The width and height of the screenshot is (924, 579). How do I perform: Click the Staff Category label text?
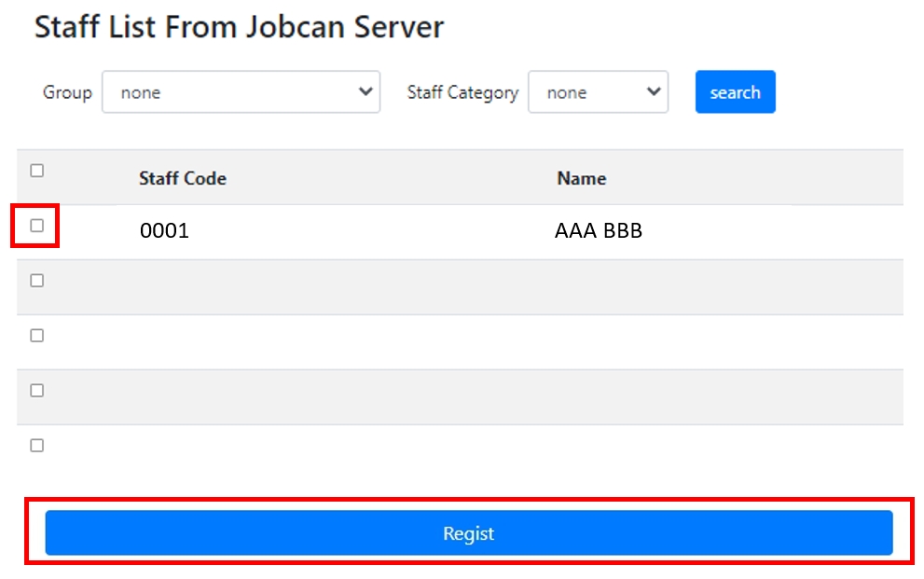point(462,92)
